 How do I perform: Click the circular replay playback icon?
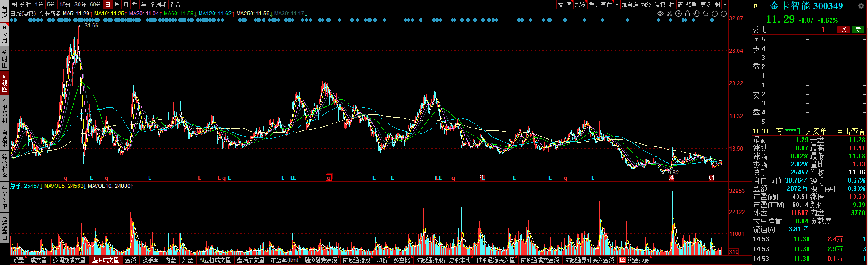click(x=678, y=14)
